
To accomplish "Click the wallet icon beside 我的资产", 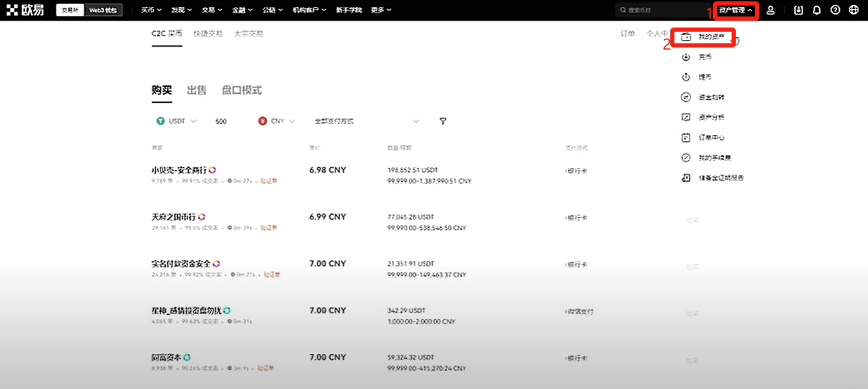I will [x=685, y=36].
